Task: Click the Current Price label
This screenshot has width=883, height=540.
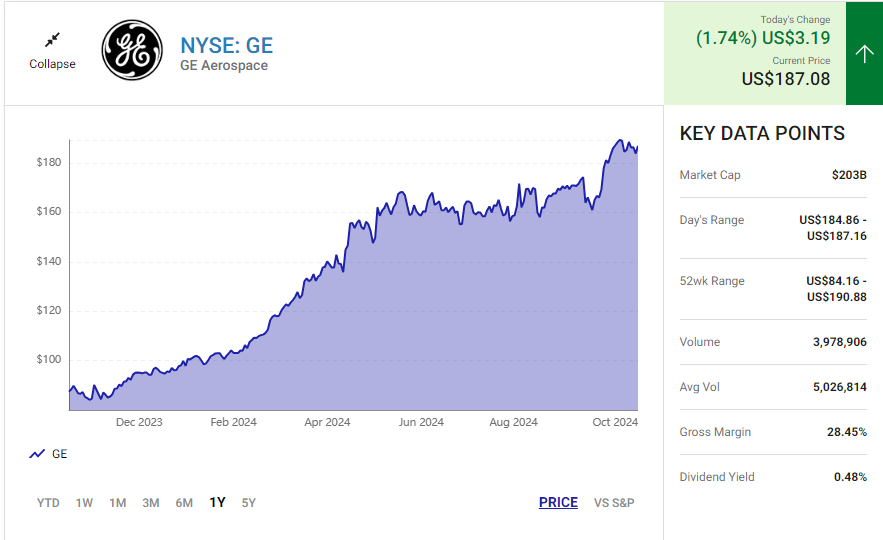Action: 801,61
